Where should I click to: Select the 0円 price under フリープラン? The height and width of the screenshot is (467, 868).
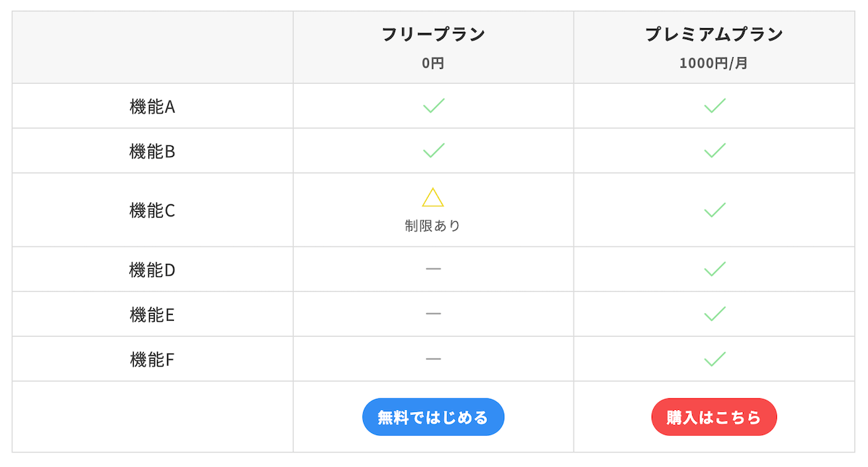433,64
